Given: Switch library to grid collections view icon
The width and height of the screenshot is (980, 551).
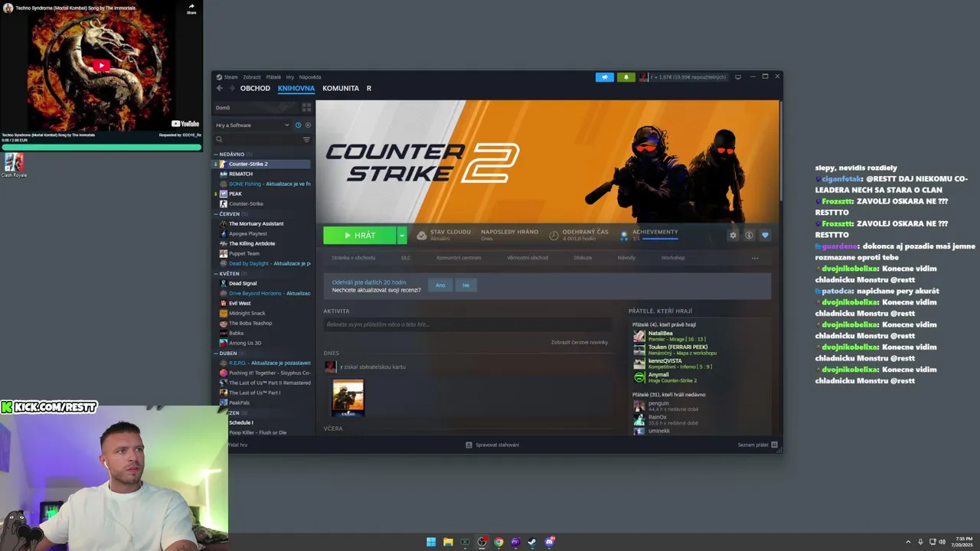Looking at the screenshot, I should tap(306, 108).
